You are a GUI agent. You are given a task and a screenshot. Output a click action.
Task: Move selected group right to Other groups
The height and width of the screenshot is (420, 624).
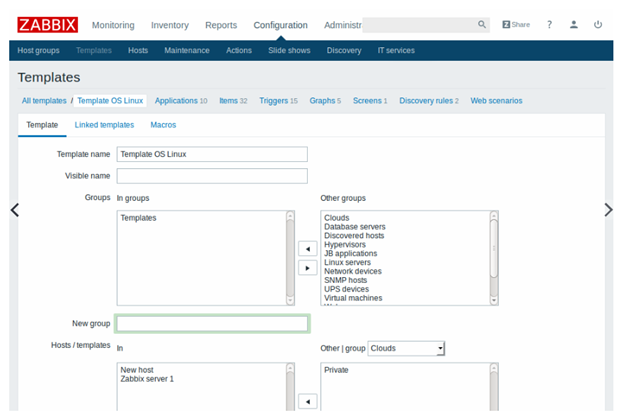[308, 267]
